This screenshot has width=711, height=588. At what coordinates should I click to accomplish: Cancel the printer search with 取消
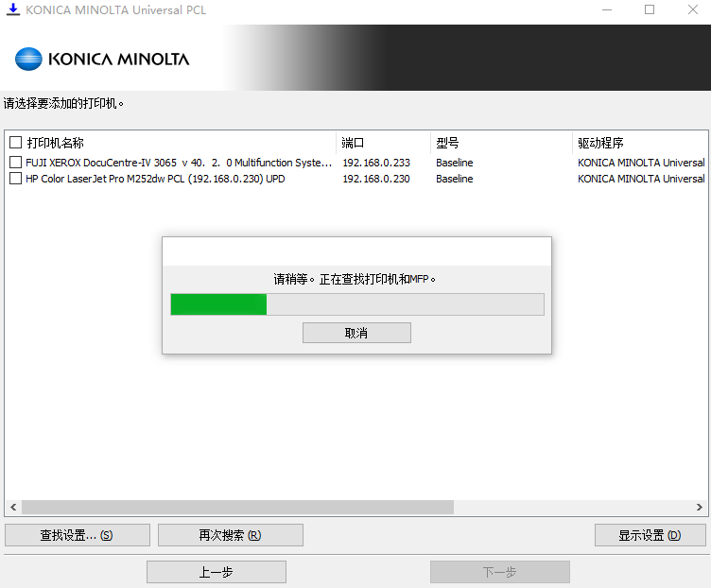(356, 333)
